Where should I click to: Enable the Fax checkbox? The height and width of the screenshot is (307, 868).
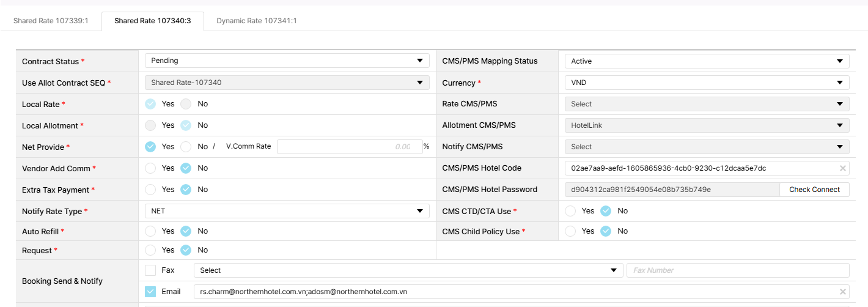150,270
